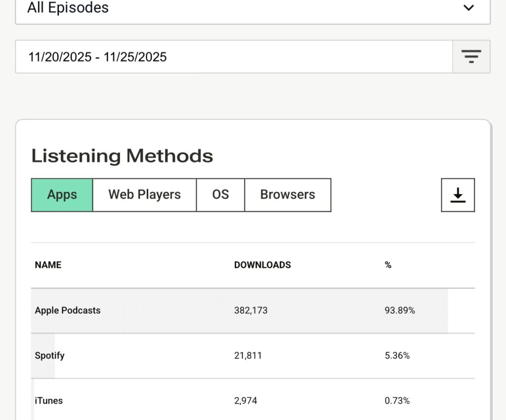Download the Listening Methods data
This screenshot has height=420, width=506.
458,195
